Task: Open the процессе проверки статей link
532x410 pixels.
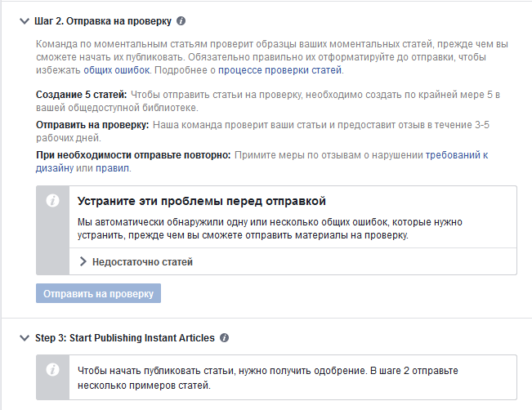Action: point(280,70)
